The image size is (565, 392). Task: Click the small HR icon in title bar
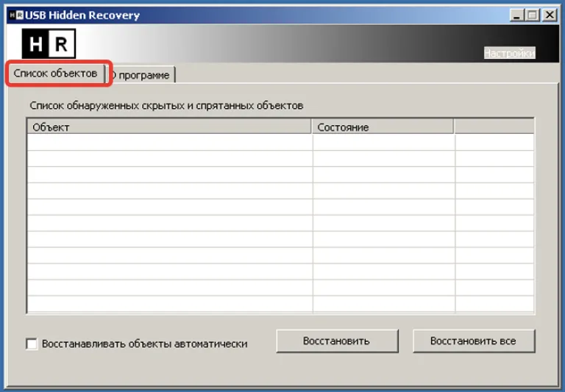[17, 15]
